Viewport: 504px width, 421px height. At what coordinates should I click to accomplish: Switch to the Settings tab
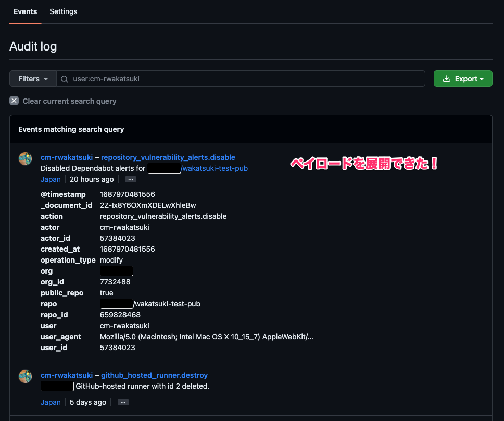pos(63,11)
